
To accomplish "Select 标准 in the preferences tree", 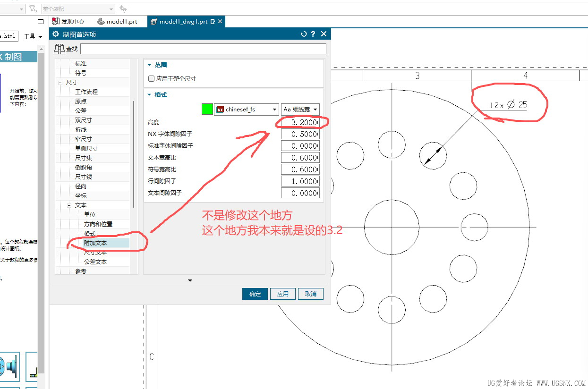I will pos(81,64).
